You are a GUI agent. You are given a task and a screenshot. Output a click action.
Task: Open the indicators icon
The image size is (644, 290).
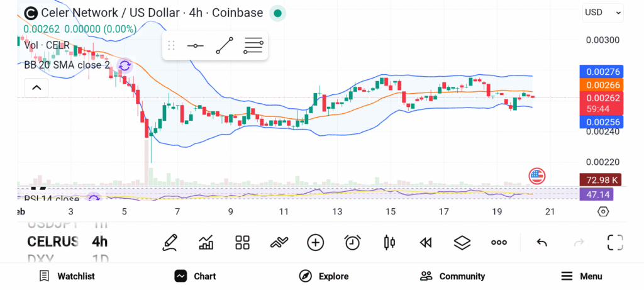279,242
